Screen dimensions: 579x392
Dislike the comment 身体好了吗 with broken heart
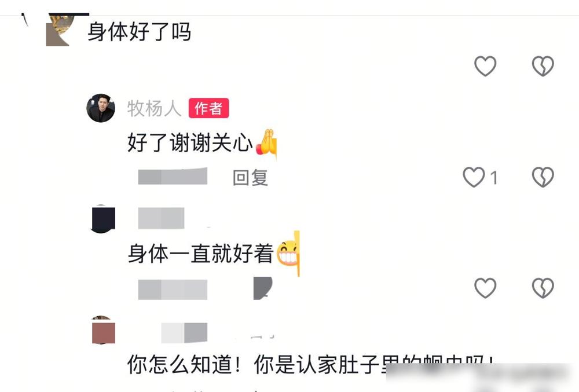(543, 66)
